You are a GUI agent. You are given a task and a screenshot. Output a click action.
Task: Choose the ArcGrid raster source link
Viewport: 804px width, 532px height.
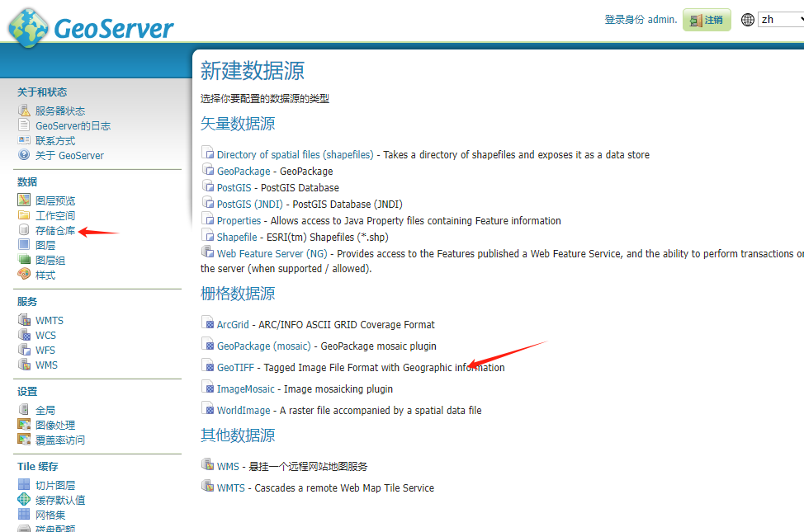click(233, 324)
